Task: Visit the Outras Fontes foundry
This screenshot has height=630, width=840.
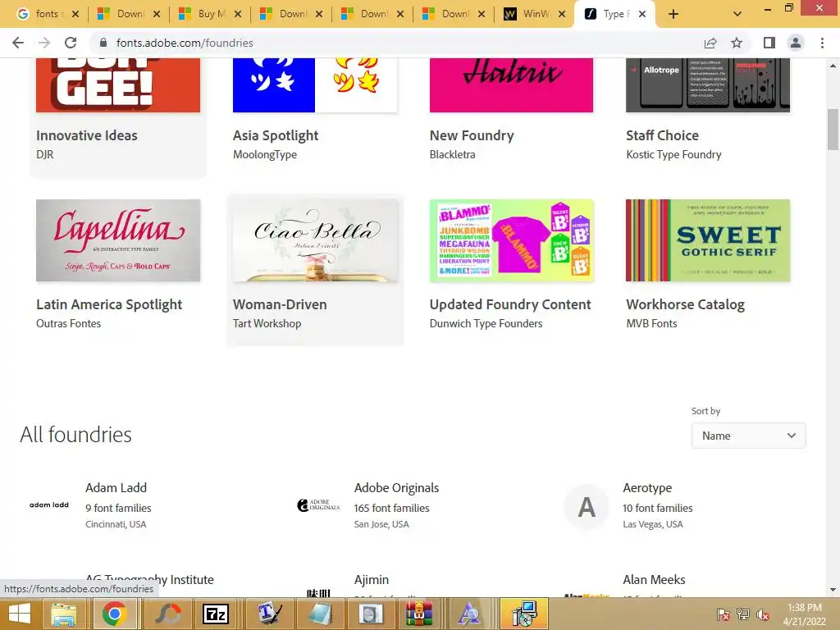Action: (68, 323)
